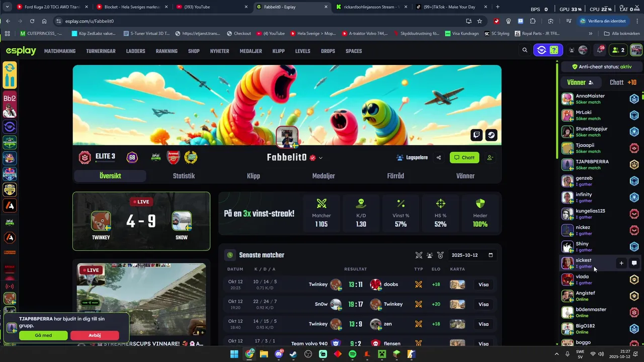Viewport: 644px width, 362px height.
Task: Click the Esplay Alliance badge
Action: pyautogui.click(x=156, y=157)
